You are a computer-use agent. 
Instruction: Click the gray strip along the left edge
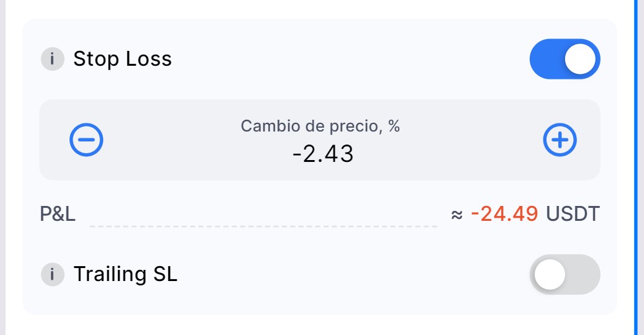coord(2,167)
